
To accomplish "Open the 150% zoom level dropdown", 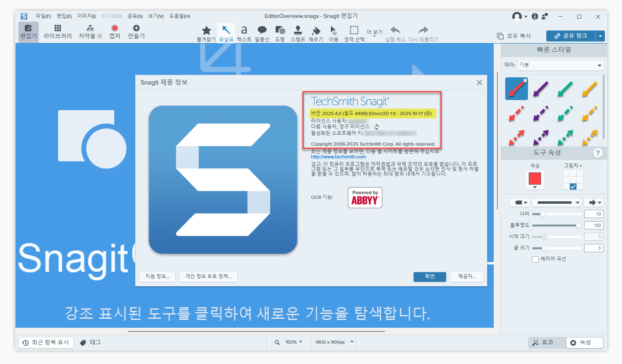I will pyautogui.click(x=294, y=342).
